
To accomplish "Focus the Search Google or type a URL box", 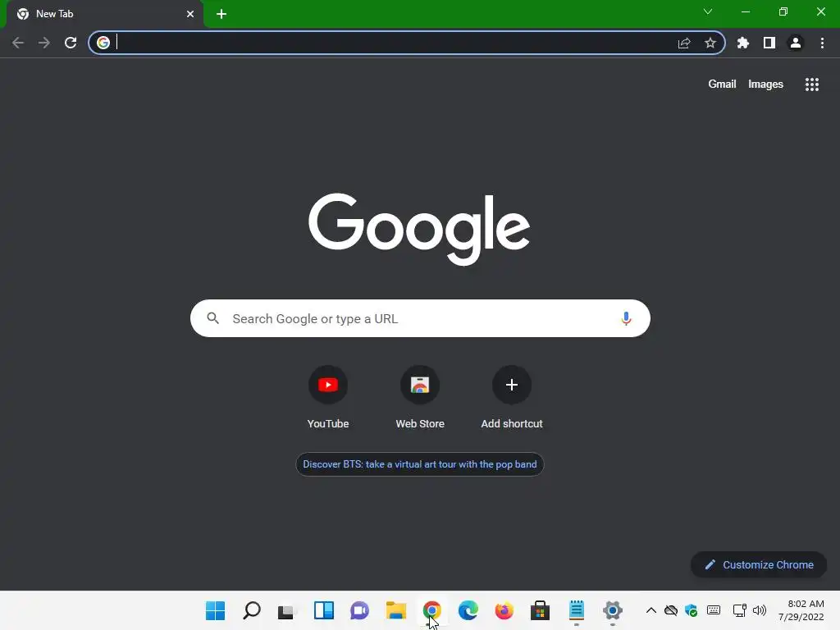I will [420, 318].
